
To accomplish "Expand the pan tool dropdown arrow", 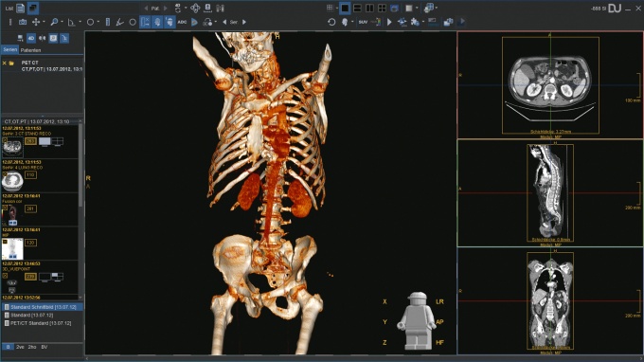I will pos(44,22).
